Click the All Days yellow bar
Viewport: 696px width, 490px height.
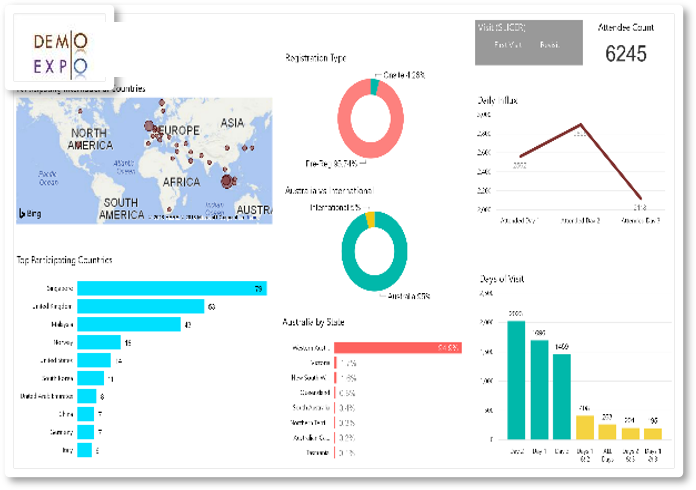(x=607, y=431)
